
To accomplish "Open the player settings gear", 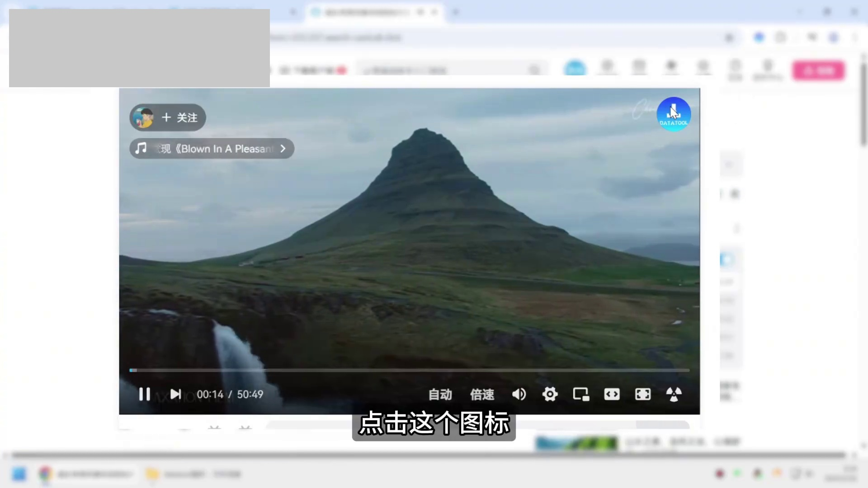I will tap(550, 394).
